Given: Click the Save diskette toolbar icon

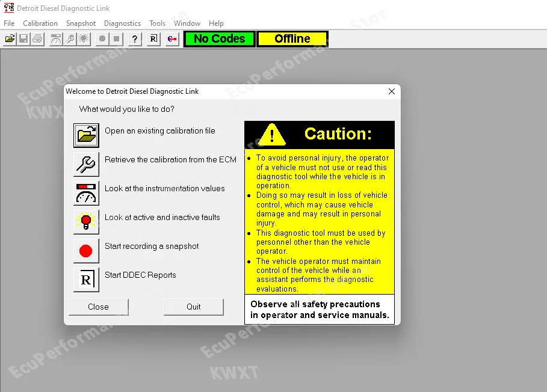Looking at the screenshot, I should [23, 38].
